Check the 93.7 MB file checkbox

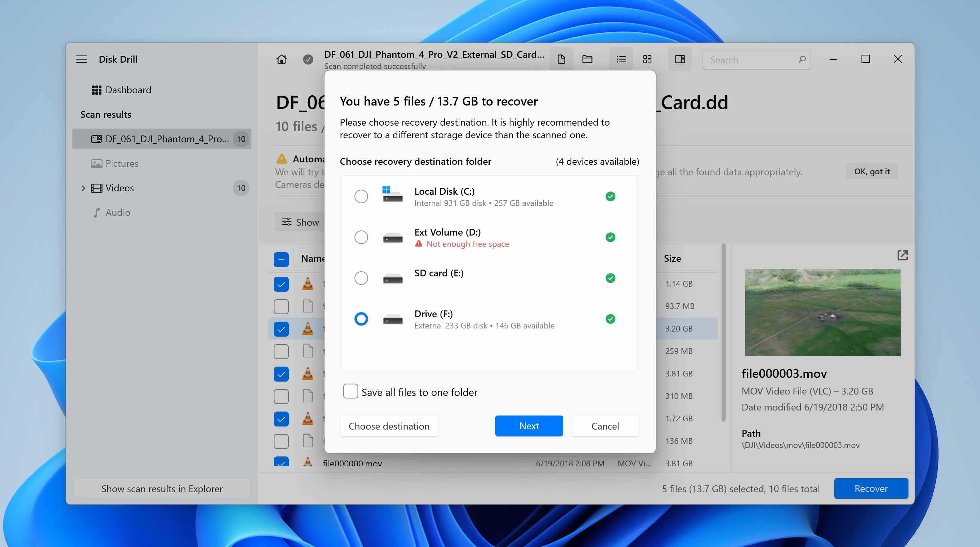281,307
